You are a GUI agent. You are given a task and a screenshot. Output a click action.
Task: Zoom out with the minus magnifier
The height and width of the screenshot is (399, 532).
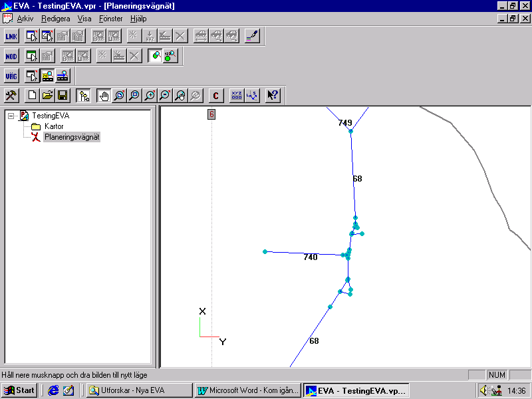tap(165, 96)
